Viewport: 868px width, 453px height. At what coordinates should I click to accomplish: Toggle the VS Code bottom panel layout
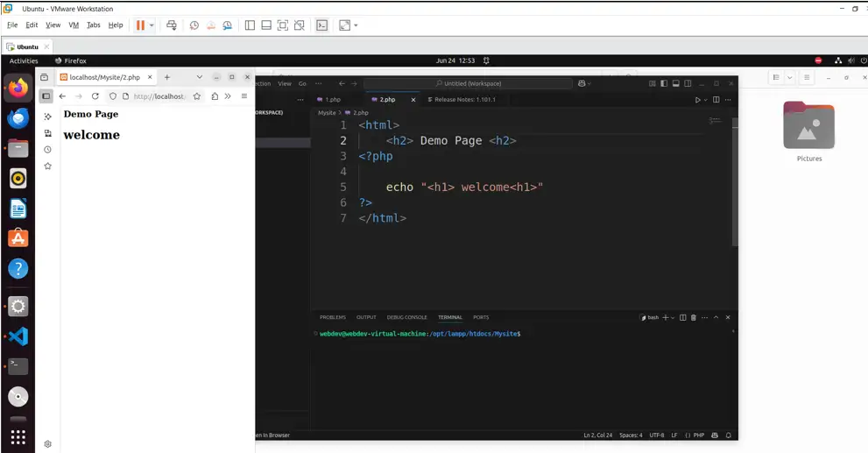(x=675, y=83)
